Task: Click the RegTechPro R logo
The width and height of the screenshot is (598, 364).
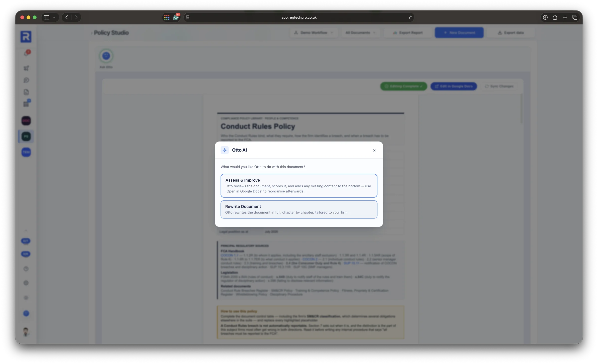Action: (x=26, y=37)
